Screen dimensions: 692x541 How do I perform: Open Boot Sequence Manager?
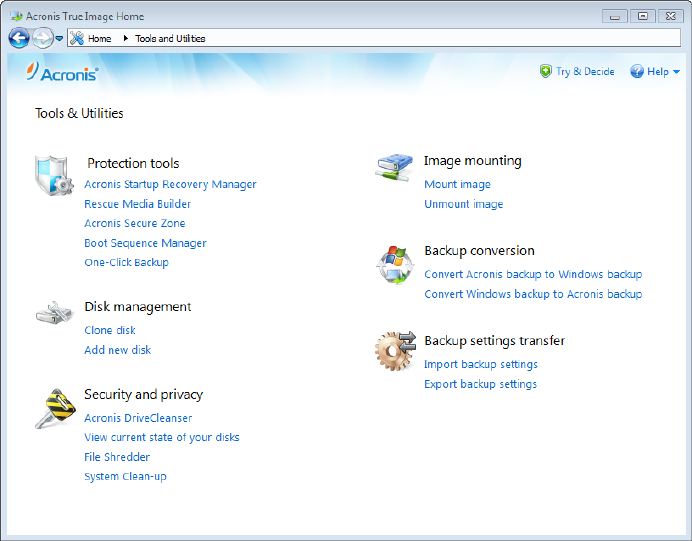coord(145,243)
